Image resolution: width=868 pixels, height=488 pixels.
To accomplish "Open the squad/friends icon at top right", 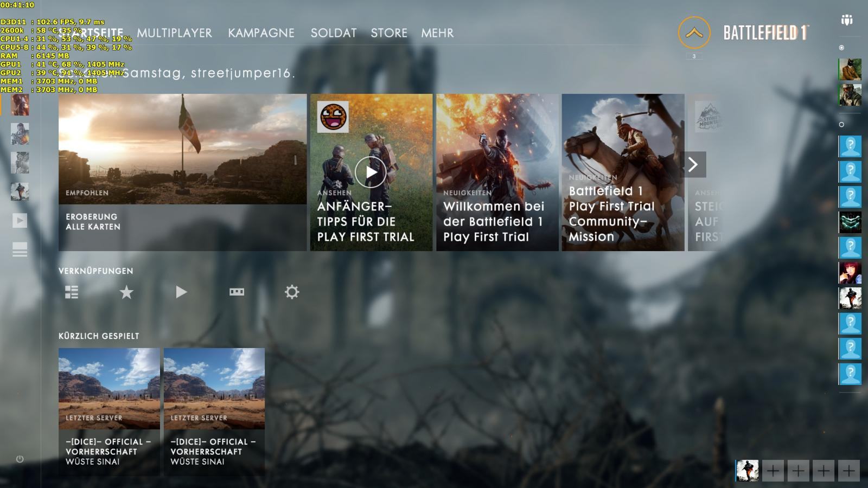I will (847, 20).
